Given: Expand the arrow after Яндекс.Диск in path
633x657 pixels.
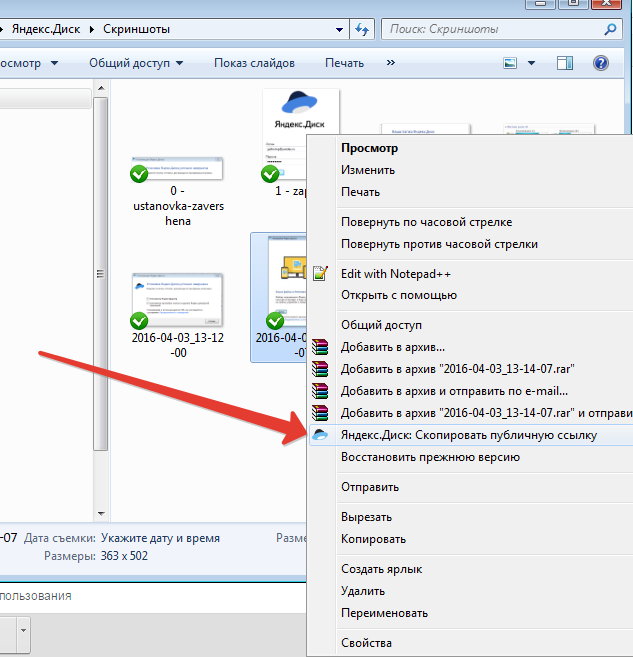Looking at the screenshot, I should point(92,29).
